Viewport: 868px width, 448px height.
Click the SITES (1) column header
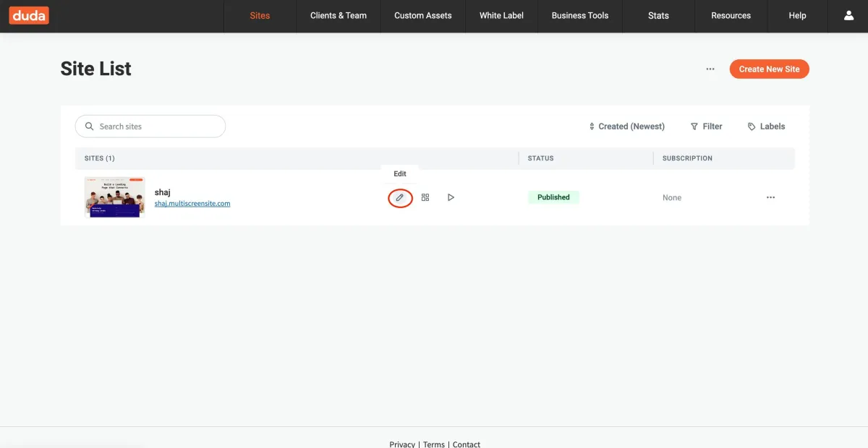[x=99, y=158]
